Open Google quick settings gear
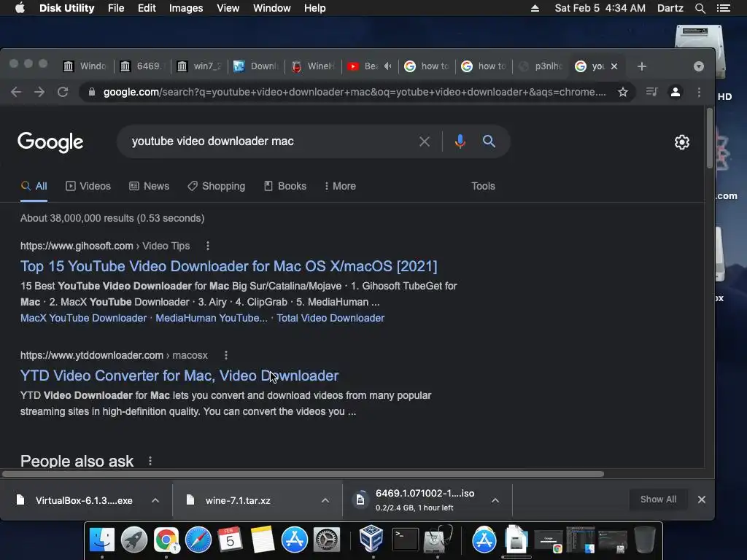Screen dimensions: 747x560 682,142
